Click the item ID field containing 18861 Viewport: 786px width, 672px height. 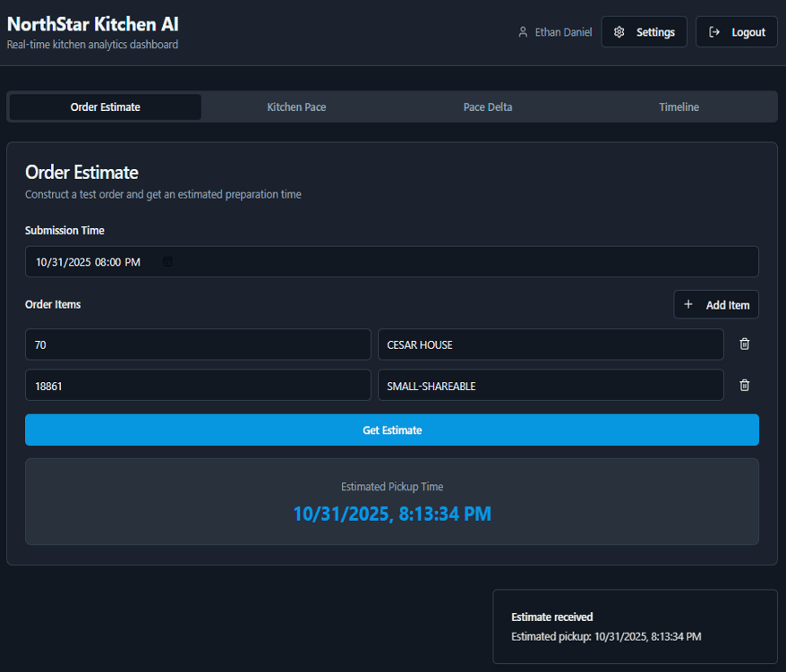(198, 386)
